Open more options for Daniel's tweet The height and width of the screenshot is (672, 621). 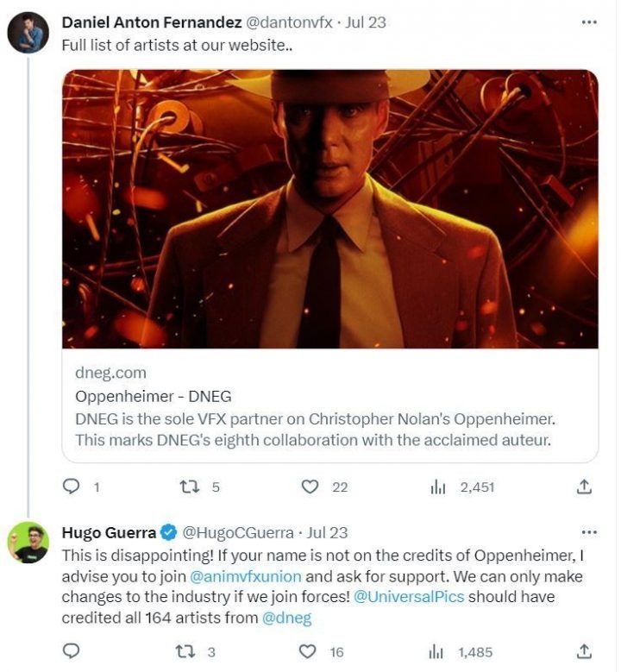[589, 22]
